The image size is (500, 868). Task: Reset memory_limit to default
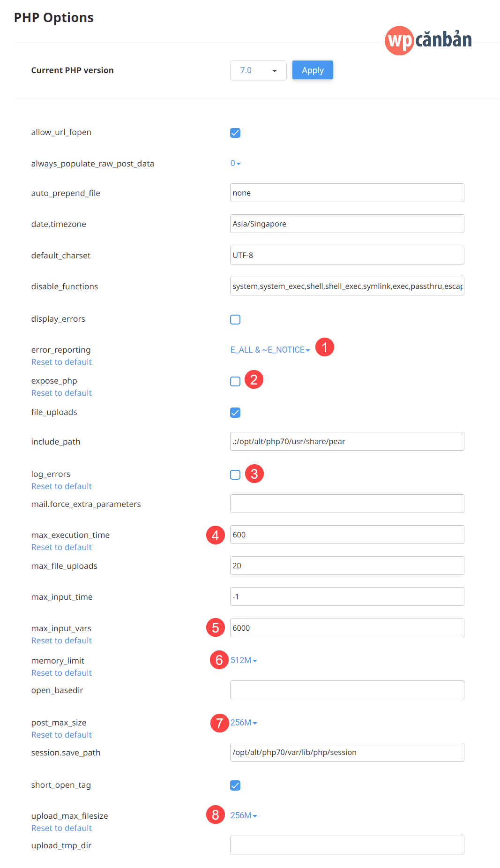point(61,672)
